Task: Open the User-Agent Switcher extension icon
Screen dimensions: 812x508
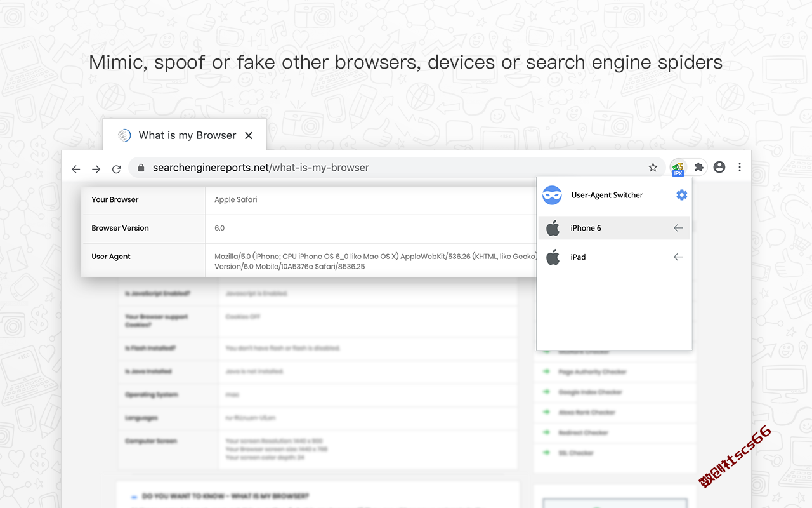Action: [678, 168]
